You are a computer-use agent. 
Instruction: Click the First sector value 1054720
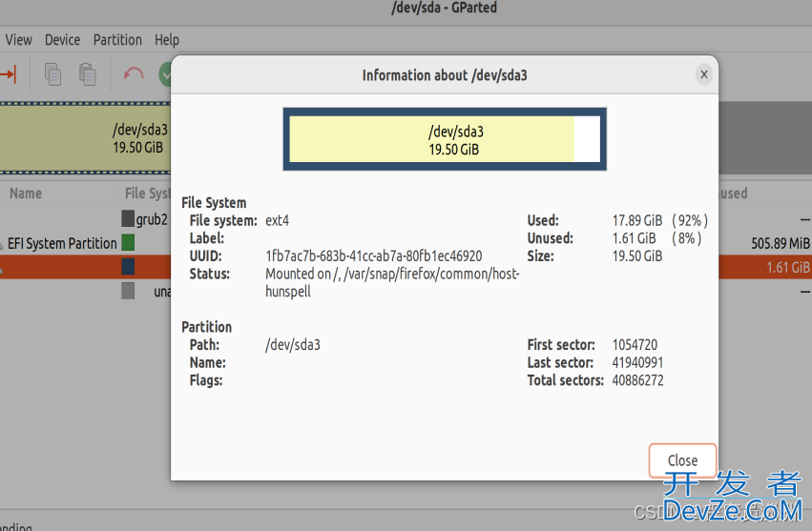pos(635,345)
